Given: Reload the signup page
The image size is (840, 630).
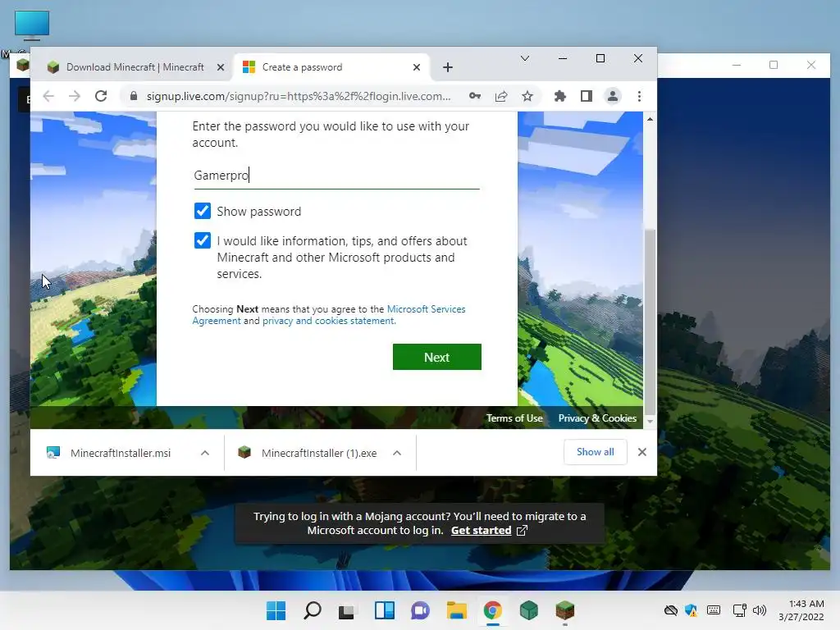Looking at the screenshot, I should (x=101, y=97).
